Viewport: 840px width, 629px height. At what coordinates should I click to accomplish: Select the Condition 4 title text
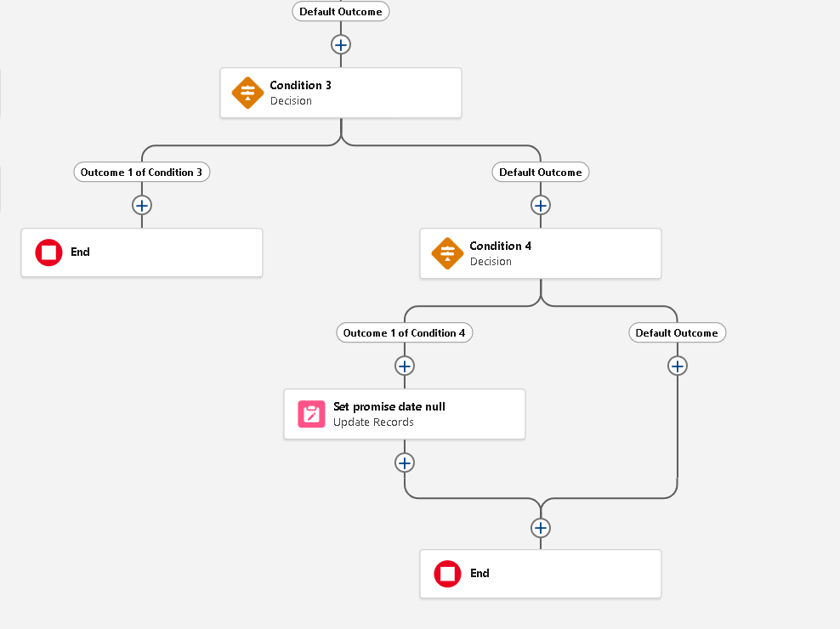501,246
